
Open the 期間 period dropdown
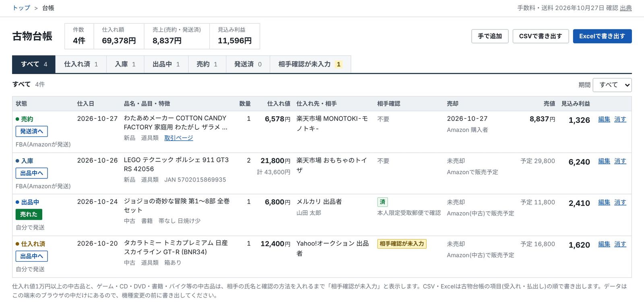click(612, 85)
